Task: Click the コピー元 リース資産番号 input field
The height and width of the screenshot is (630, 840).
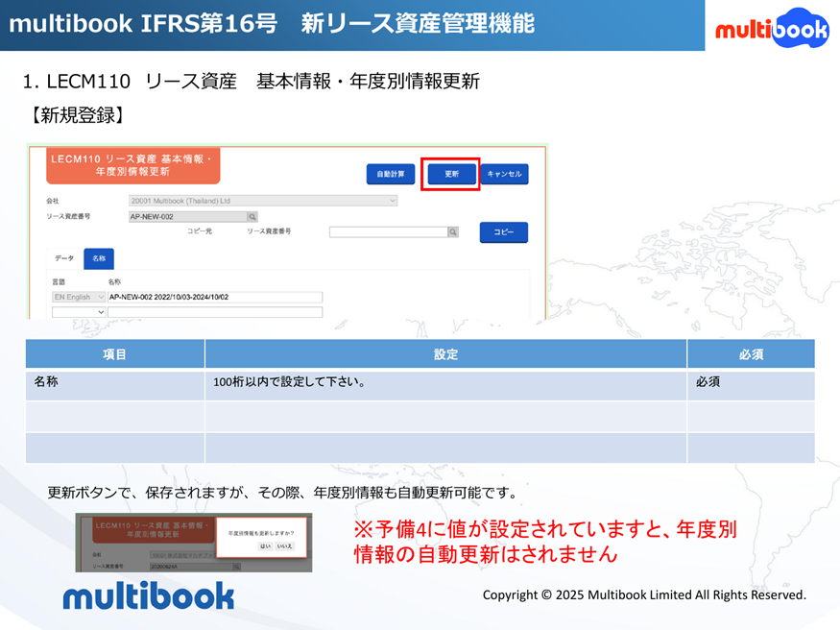Action: (389, 232)
